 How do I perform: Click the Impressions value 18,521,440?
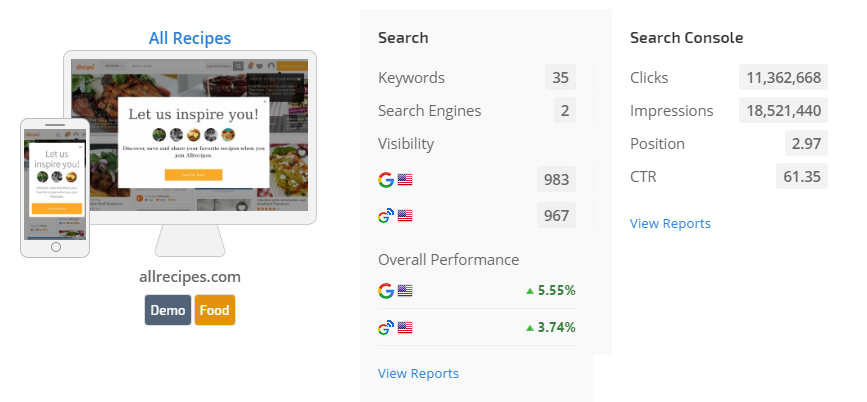782,111
